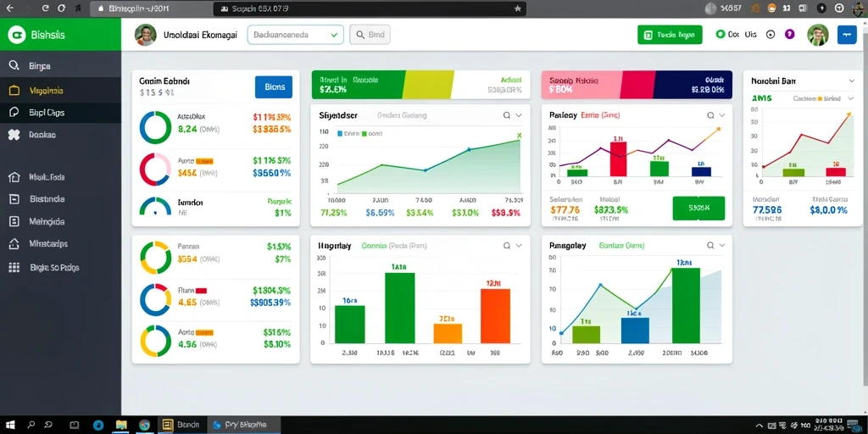868x434 pixels.
Task: Expand the Nanobai Bar panel chevron
Action: tap(851, 81)
